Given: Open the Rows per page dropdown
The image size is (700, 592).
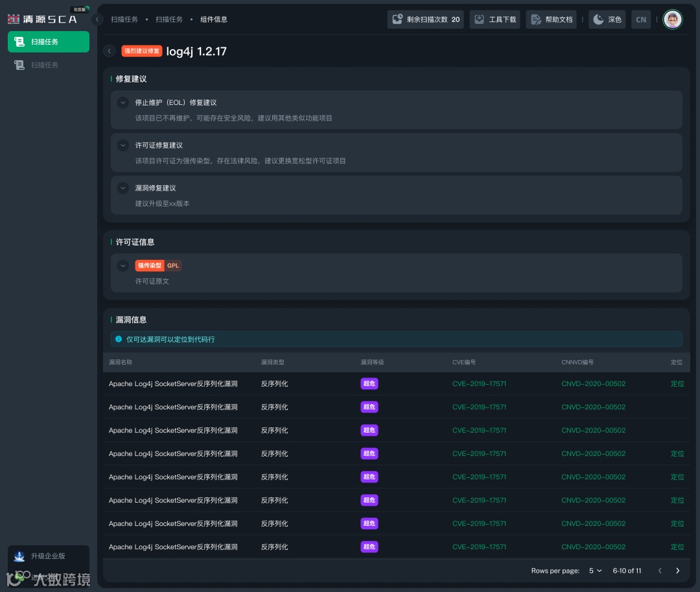Looking at the screenshot, I should 595,571.
